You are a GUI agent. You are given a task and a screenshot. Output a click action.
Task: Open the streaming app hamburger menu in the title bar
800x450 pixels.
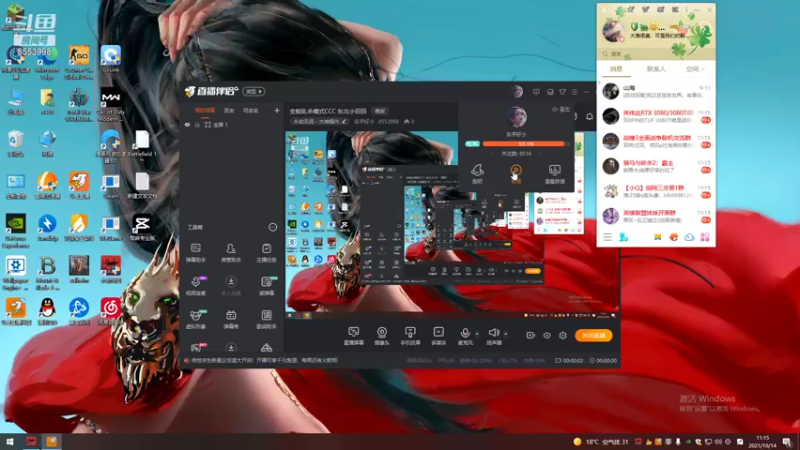click(x=574, y=92)
